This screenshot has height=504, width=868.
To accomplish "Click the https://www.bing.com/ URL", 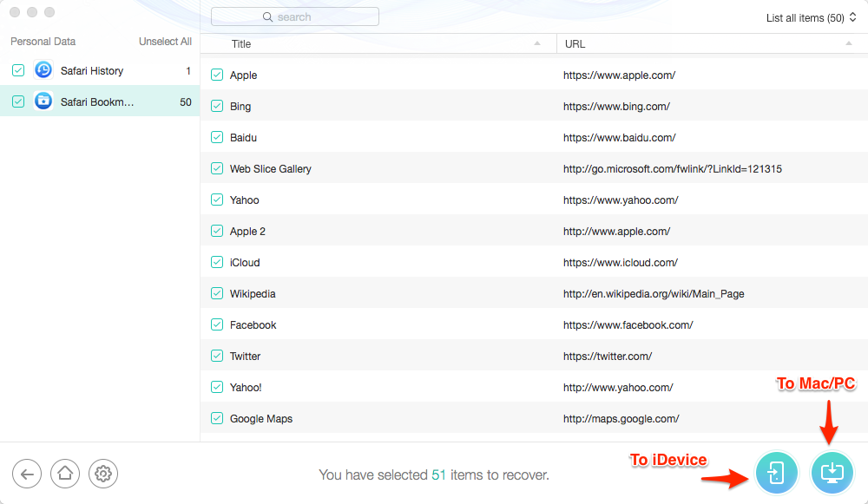I will point(616,106).
